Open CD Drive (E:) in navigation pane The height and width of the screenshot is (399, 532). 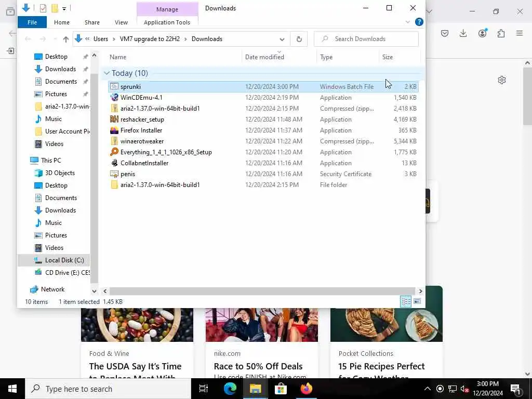(68, 273)
